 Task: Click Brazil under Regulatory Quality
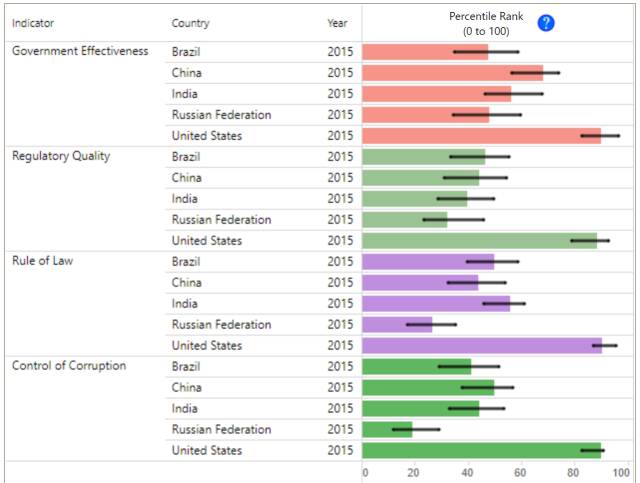pyautogui.click(x=186, y=157)
